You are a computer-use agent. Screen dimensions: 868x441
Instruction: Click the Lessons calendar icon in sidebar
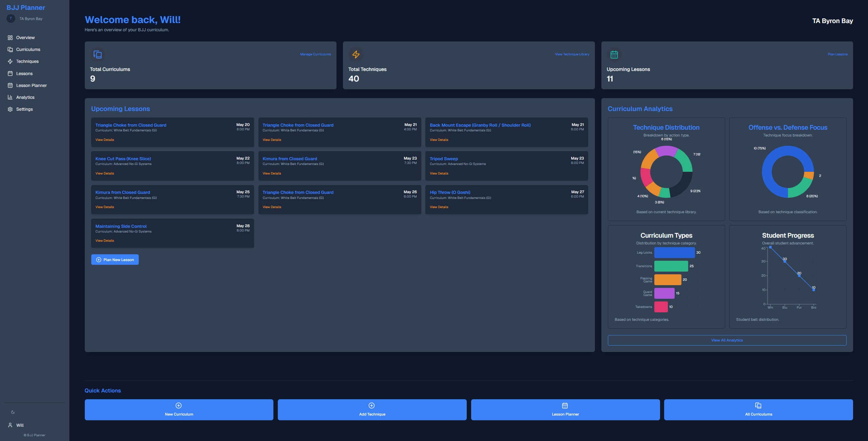tap(10, 74)
